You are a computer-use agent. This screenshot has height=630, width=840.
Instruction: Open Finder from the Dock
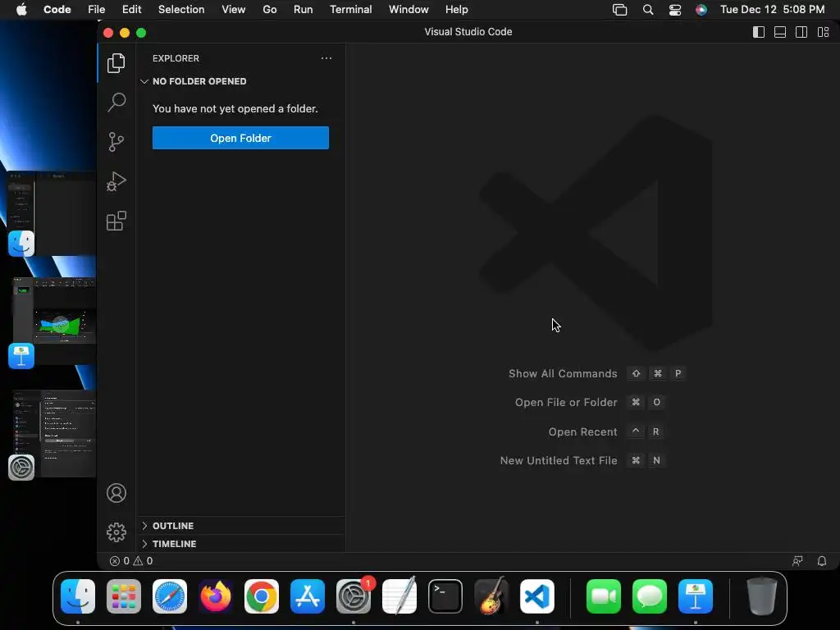(x=78, y=596)
